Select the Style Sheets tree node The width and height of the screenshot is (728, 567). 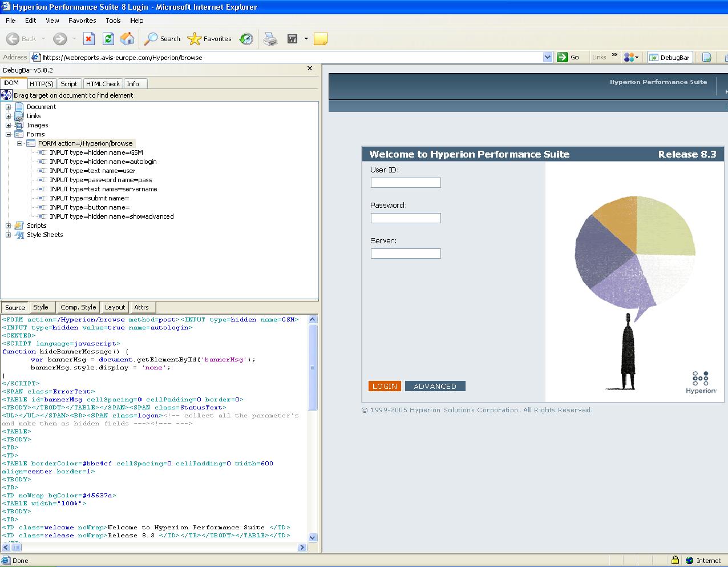(x=45, y=235)
